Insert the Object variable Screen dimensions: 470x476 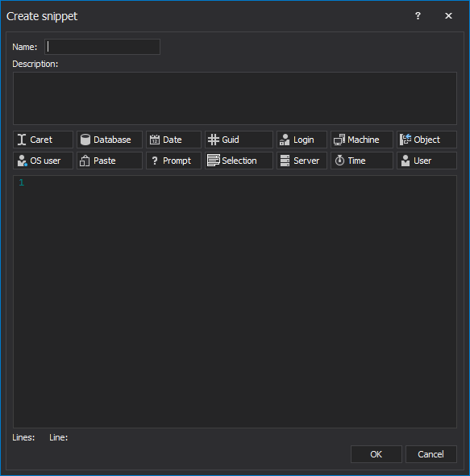pos(426,140)
